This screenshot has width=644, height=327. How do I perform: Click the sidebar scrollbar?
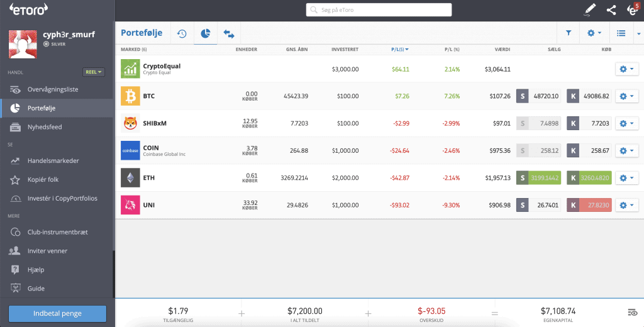(x=114, y=273)
